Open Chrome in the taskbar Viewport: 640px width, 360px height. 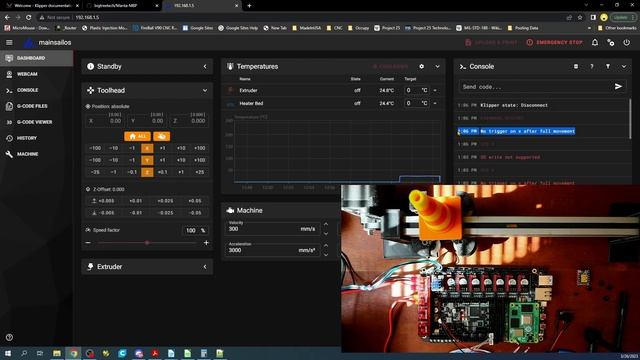(x=73, y=353)
